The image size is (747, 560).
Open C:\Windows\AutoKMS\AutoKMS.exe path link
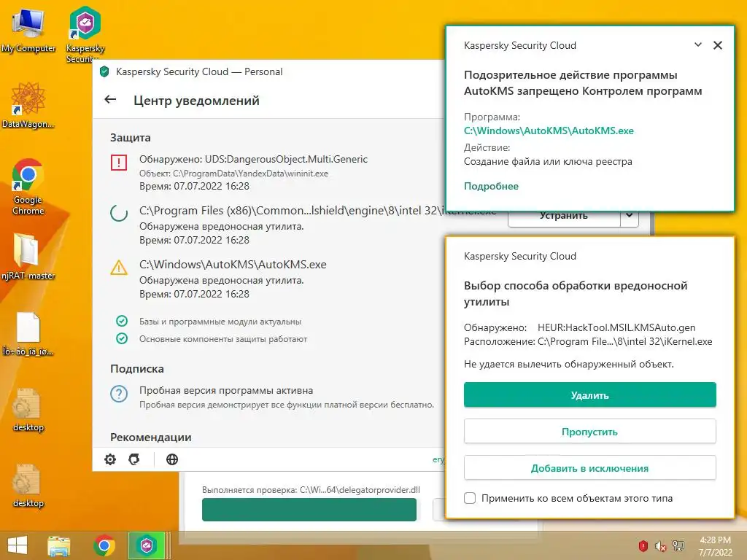[549, 131]
